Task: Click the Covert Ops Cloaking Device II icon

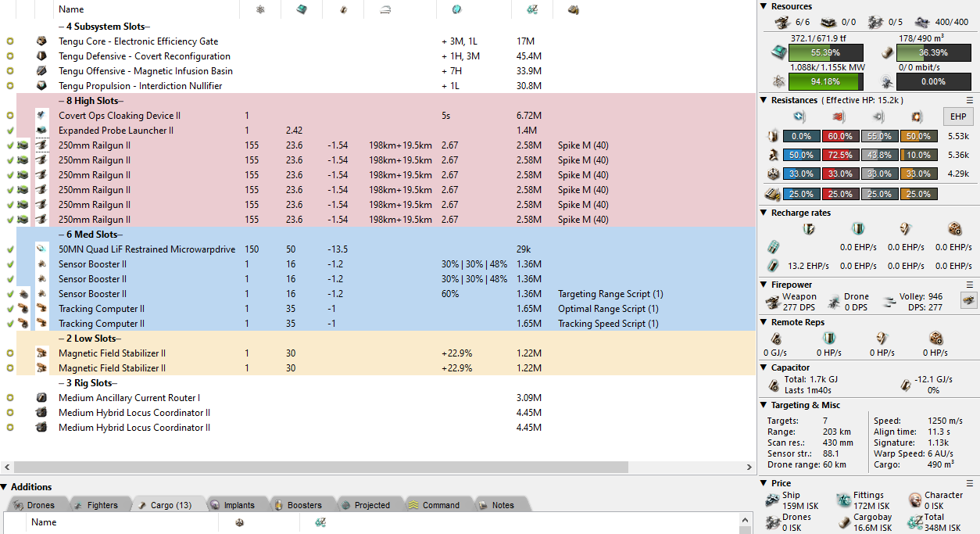Action: coord(41,116)
